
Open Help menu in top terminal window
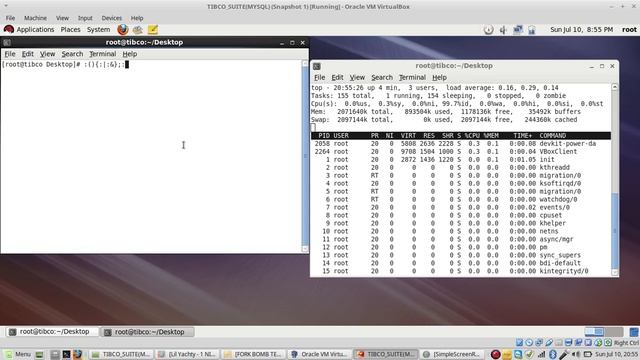click(439, 78)
